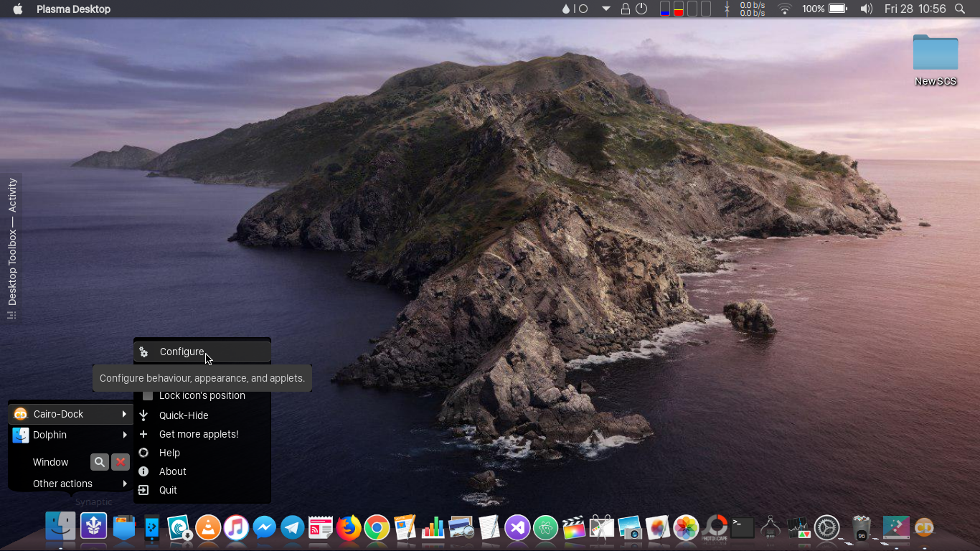980x551 pixels.
Task: Click the red X window close button
Action: coord(121,462)
